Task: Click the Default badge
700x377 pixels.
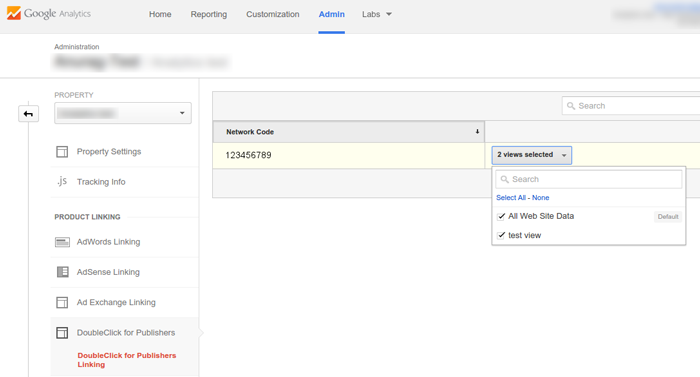Action: point(668,217)
